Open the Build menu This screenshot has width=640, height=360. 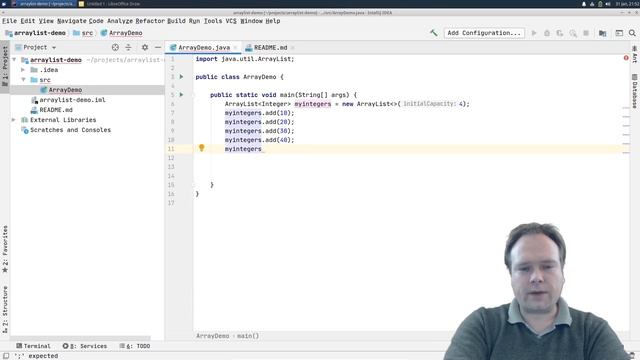[176, 21]
